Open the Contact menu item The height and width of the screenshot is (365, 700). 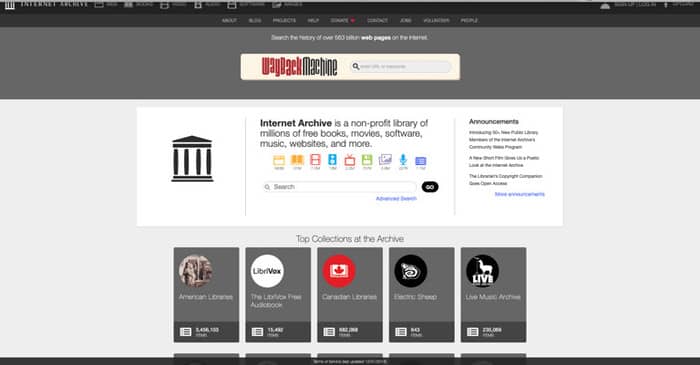pyautogui.click(x=377, y=21)
